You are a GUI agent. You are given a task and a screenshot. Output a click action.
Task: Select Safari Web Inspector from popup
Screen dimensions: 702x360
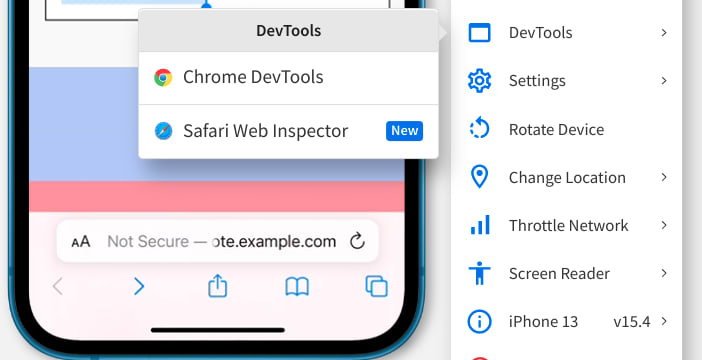pyautogui.click(x=288, y=132)
